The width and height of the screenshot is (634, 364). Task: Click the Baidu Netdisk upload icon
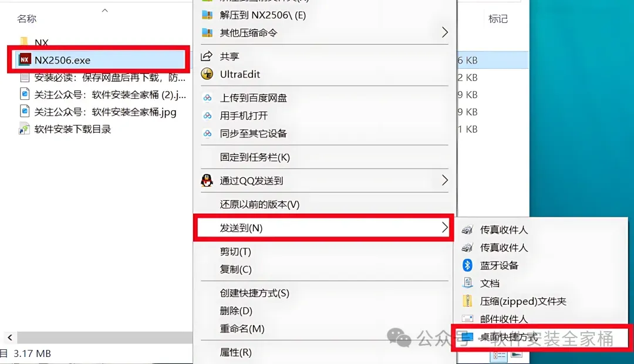(x=207, y=98)
